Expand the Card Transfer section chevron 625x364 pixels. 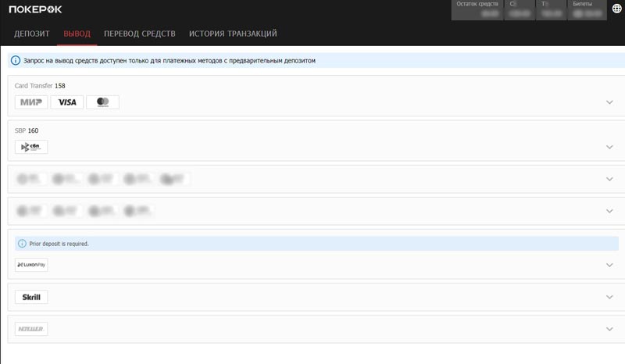point(609,102)
